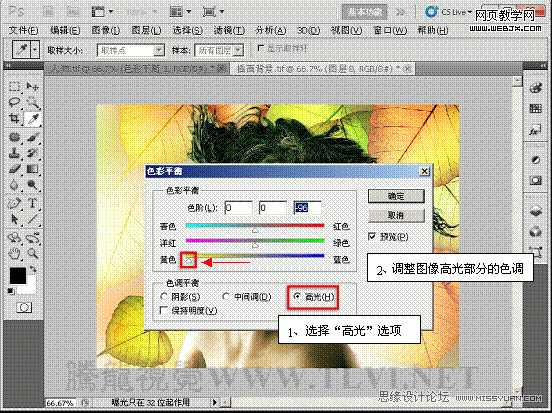Select the Gradient tool

(33, 169)
